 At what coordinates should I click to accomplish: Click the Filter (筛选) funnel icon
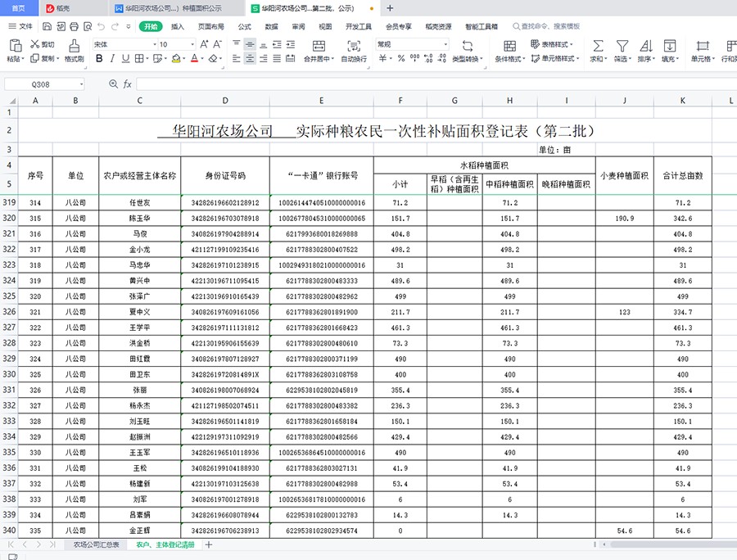point(622,46)
